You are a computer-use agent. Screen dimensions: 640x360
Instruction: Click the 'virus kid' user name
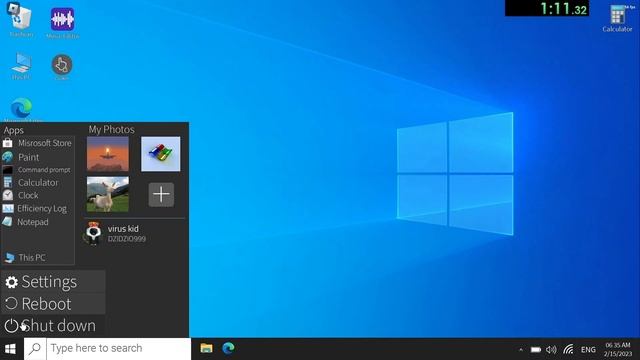tap(123, 229)
